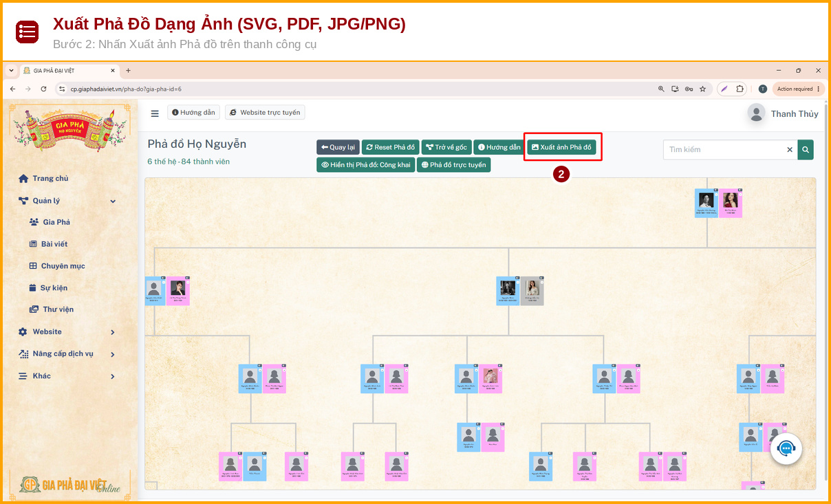Click the top ancestor's wife pink card
This screenshot has height=504, width=831.
[731, 203]
